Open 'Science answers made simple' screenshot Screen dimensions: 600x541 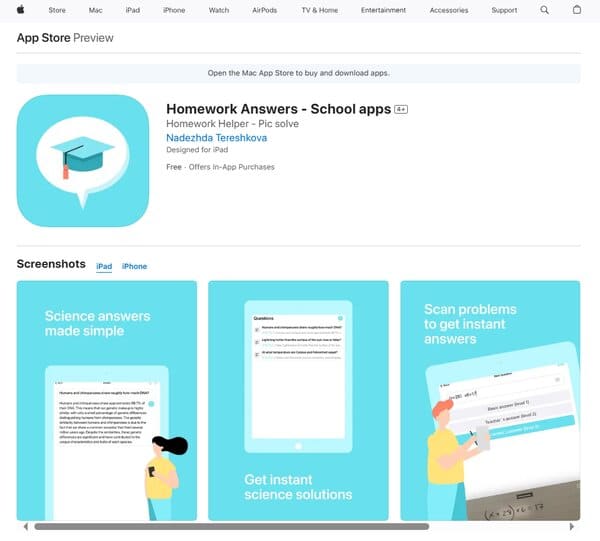tap(107, 401)
